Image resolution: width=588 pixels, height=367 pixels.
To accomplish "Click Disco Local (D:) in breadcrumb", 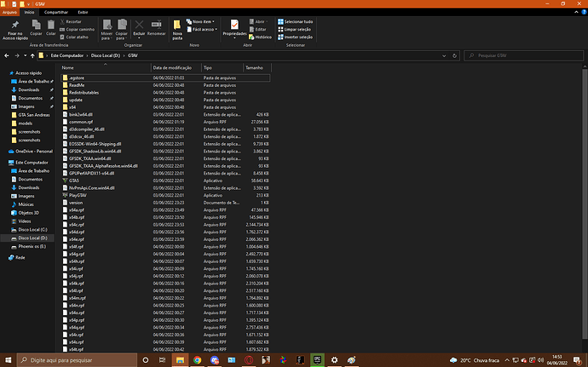I will click(x=106, y=55).
